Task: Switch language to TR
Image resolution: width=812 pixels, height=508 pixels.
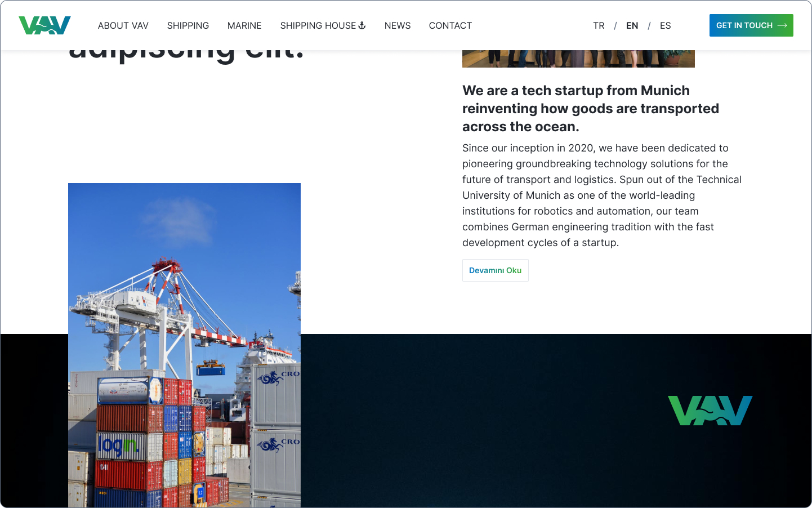Action: (599, 25)
